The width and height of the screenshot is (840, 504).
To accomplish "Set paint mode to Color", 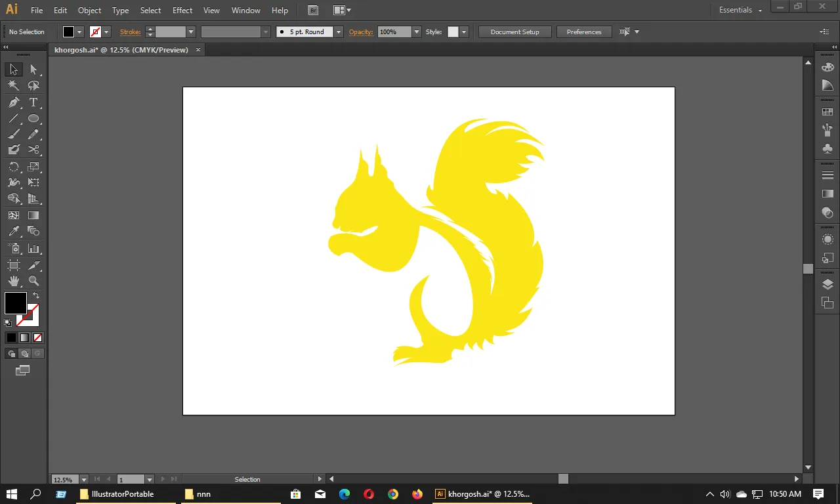I will click(11, 337).
